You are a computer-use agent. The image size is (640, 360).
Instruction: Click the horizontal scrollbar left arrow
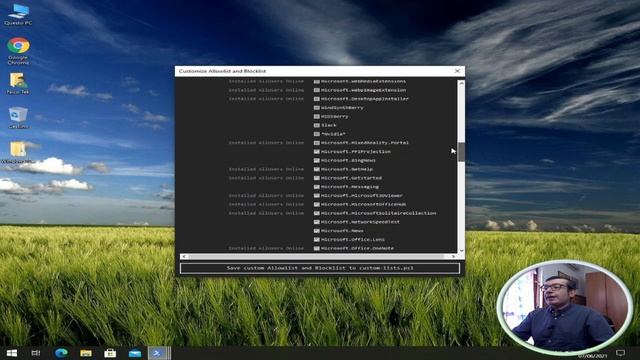184,256
